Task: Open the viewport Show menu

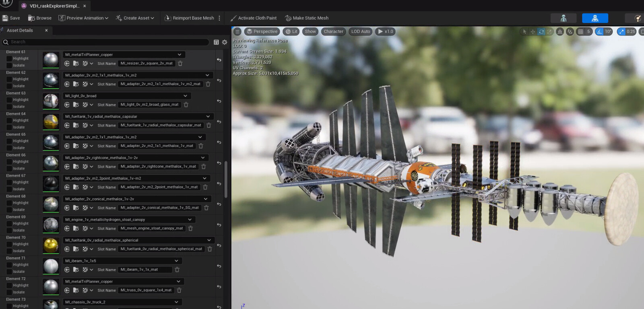Action: (x=310, y=31)
